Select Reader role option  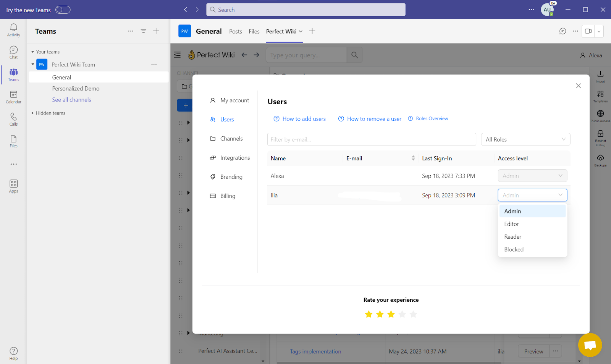(x=532, y=237)
